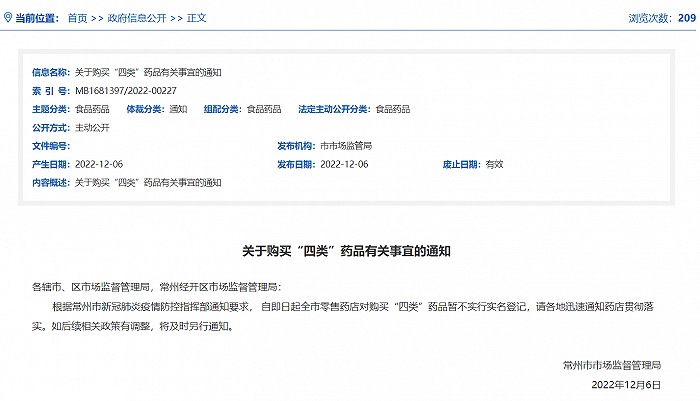
Task: Click 主动公开 value of 公开方式
Action: (94, 127)
